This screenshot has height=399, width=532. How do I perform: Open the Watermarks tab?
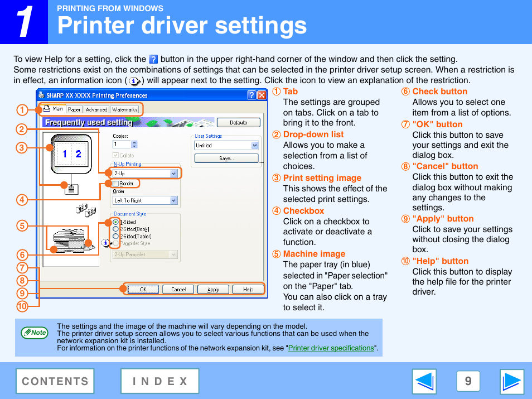pos(124,109)
